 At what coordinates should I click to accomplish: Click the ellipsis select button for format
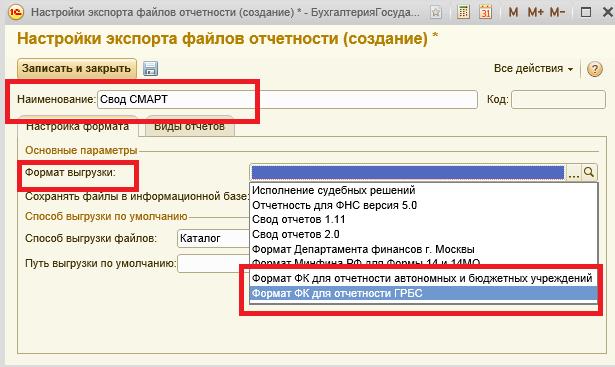click(x=573, y=173)
